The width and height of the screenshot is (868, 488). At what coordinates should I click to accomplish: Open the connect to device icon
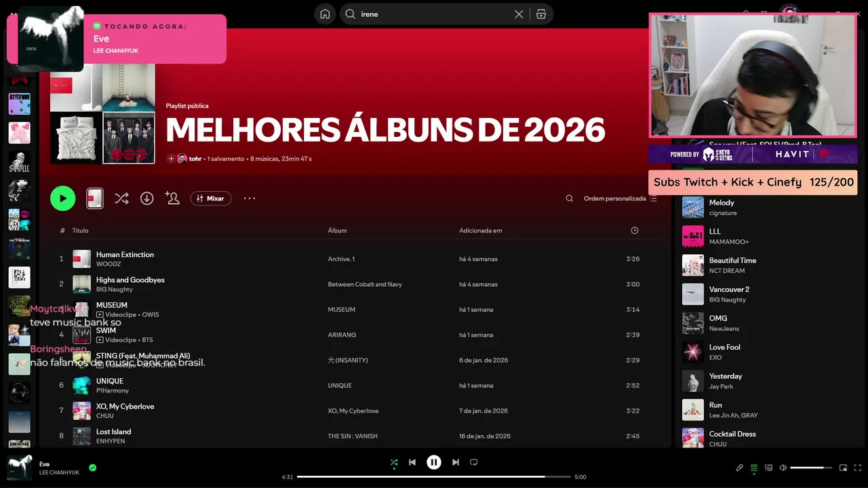pos(768,468)
